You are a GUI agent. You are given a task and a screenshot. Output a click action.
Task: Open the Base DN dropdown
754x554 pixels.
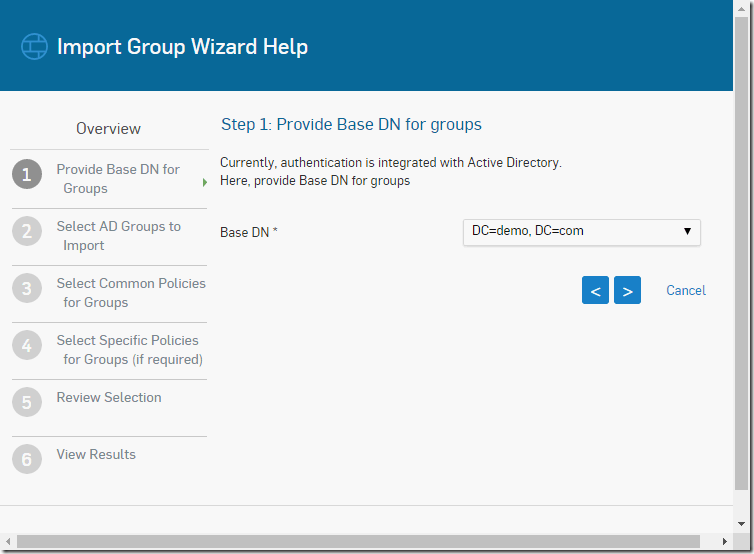pyautogui.click(x=581, y=232)
